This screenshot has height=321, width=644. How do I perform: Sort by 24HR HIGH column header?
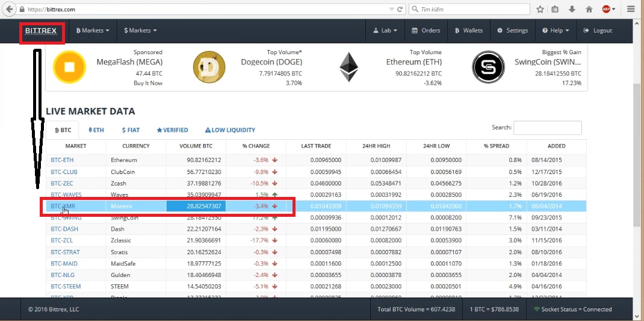coord(376,146)
